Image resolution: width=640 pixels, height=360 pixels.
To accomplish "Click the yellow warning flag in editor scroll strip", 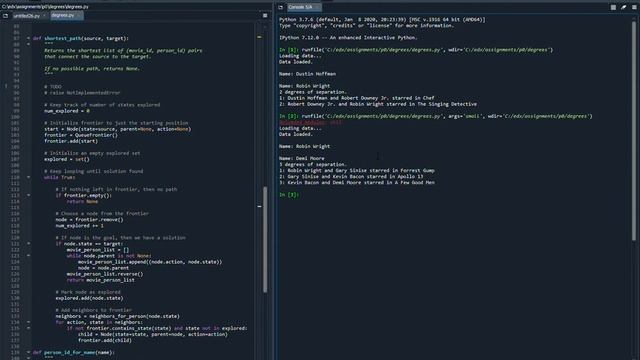I will point(259,37).
